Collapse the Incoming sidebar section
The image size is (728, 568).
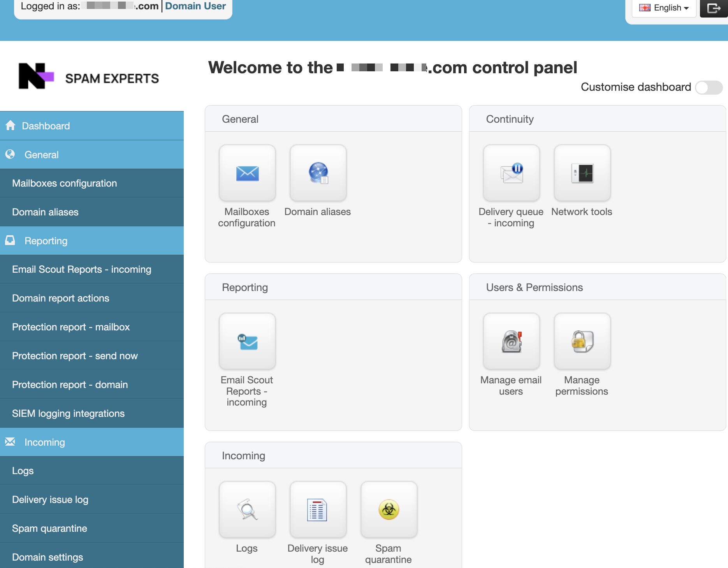92,442
